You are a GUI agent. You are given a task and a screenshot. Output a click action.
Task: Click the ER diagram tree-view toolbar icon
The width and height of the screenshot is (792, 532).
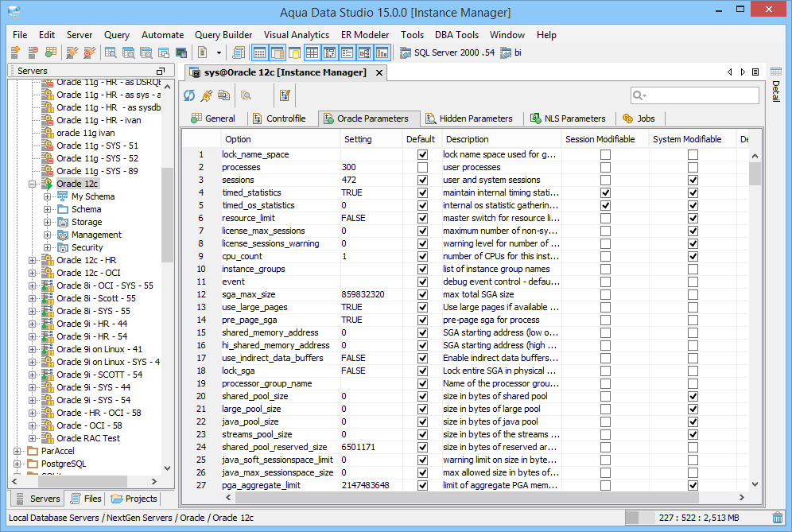coord(365,52)
